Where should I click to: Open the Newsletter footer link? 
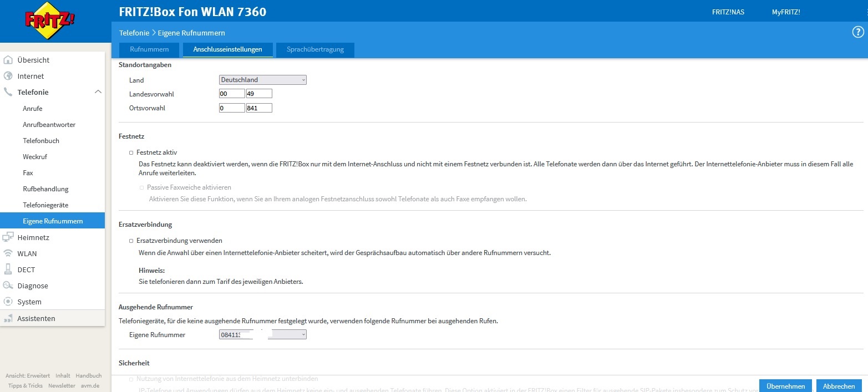[x=62, y=386]
